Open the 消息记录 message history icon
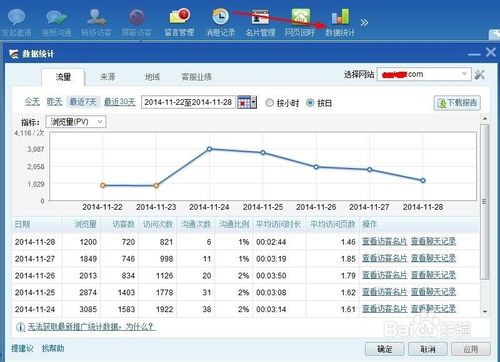 (220, 22)
